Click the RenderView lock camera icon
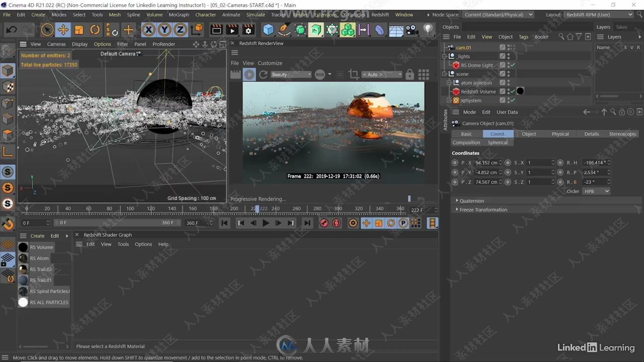The height and width of the screenshot is (362, 644). click(x=410, y=75)
